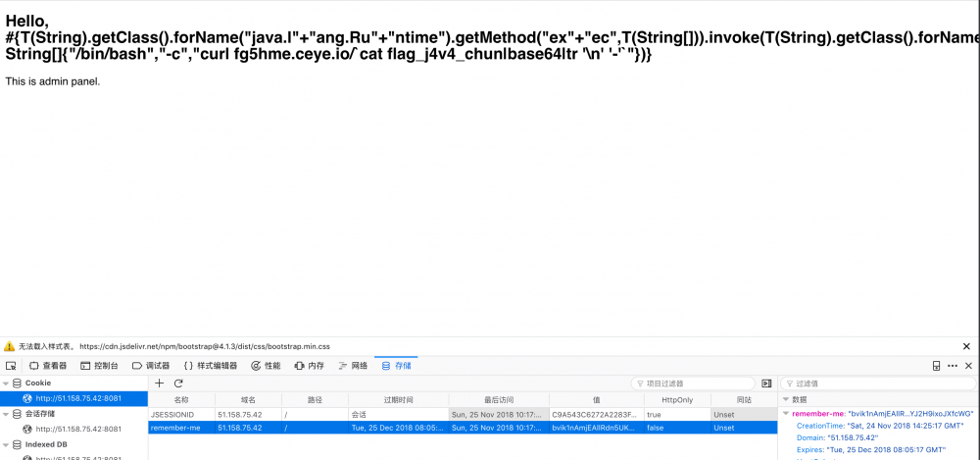980x460 pixels.
Task: Switch to the 内存 memory tab
Action: pos(310,366)
